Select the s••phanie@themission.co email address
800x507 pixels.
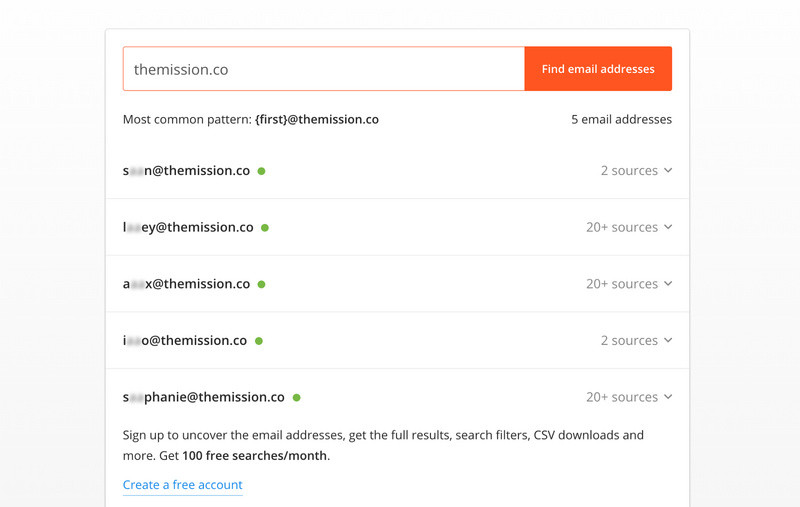(x=204, y=397)
